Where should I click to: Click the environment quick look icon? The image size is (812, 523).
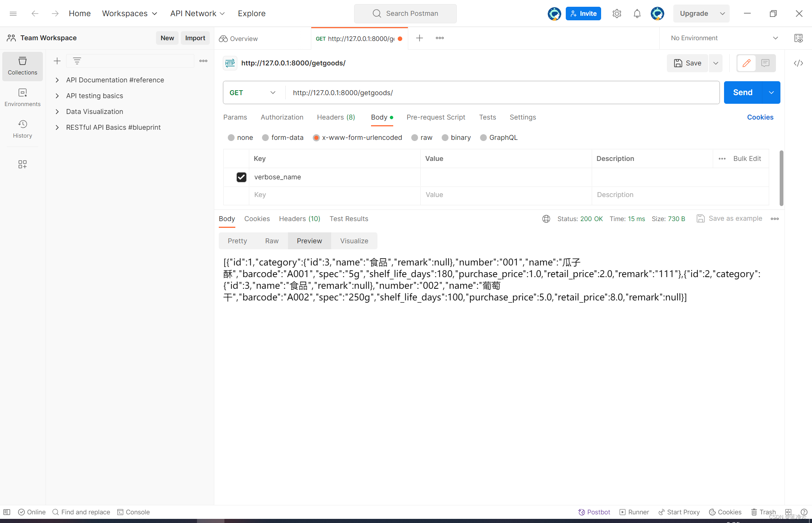798,38
